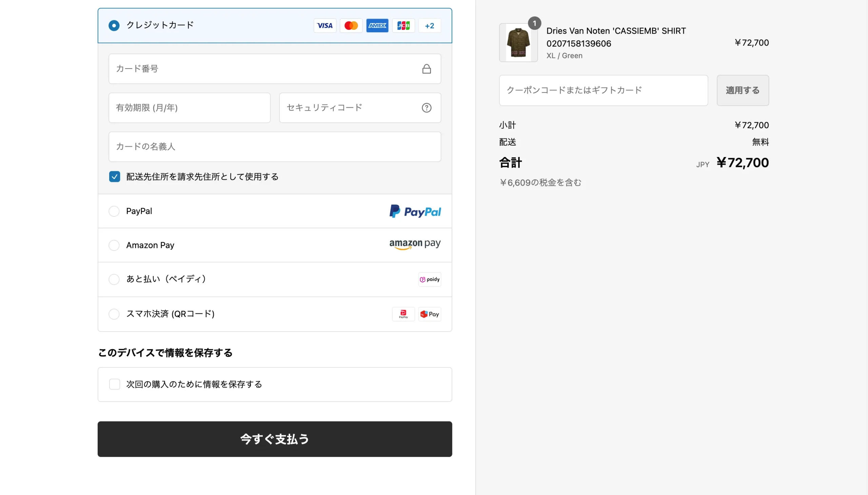The image size is (868, 495).
Task: Click the 適用する apply coupon button
Action: click(x=743, y=91)
